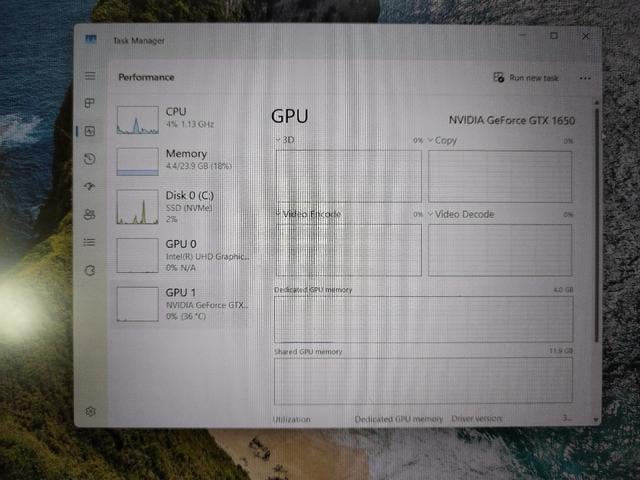Click the vertical scrollbar in GPU pane
Screen dimensions: 640x480
click(596, 224)
